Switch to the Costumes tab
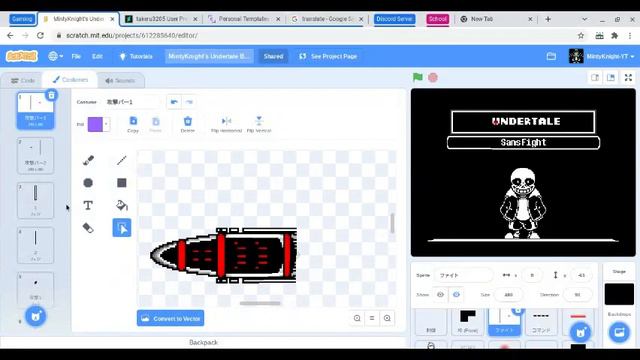 click(70, 80)
